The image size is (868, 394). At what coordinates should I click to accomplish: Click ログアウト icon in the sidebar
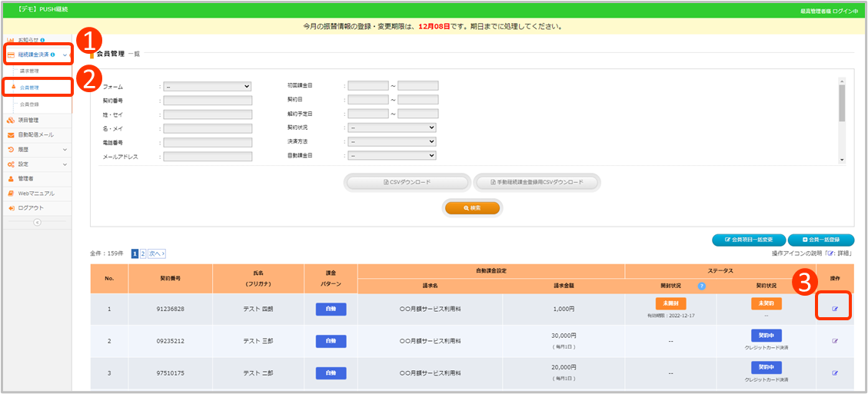click(11, 208)
